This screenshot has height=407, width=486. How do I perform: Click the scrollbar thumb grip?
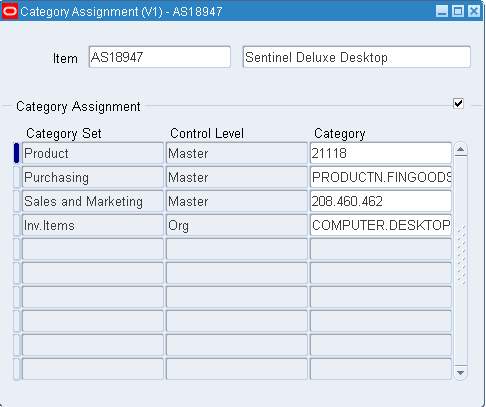point(461,255)
